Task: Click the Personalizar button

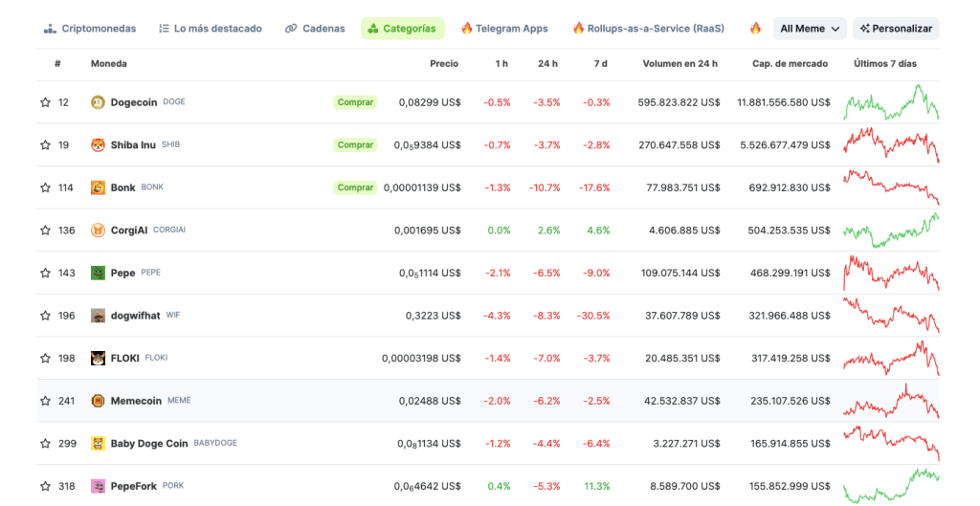Action: [896, 29]
